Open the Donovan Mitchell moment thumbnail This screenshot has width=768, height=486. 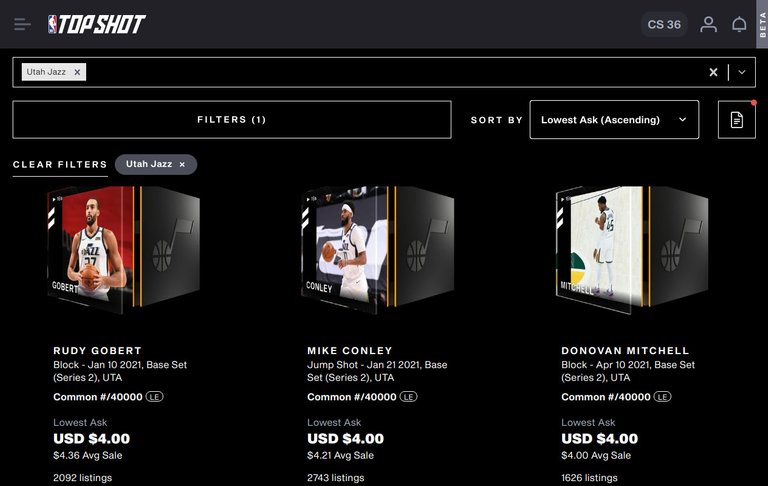click(x=632, y=249)
